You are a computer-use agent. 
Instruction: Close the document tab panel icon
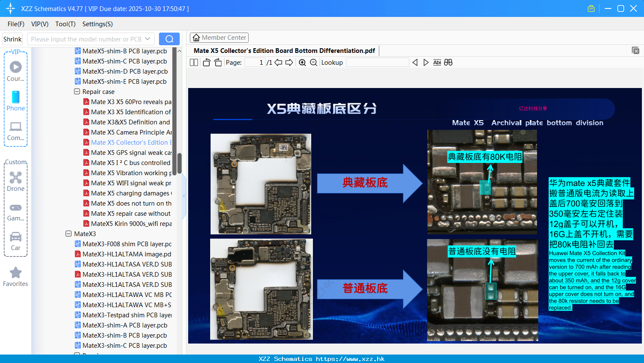click(x=635, y=50)
